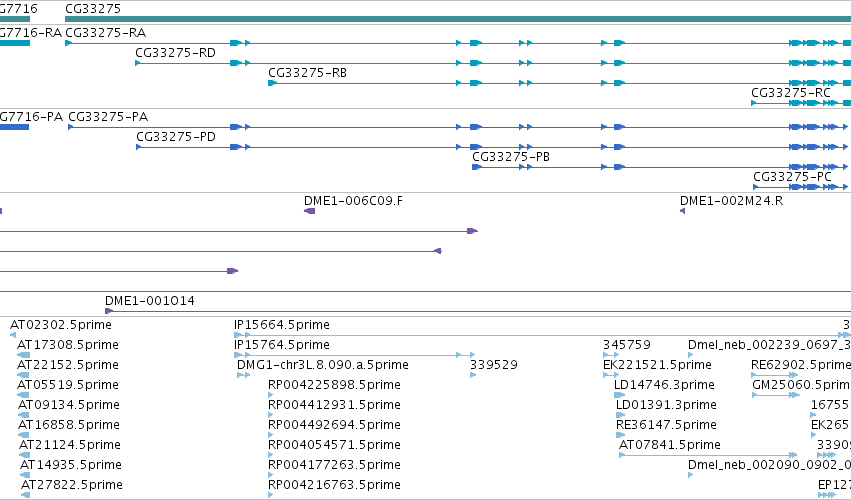Open the LD01391.3prime label
This screenshot has height=500, width=851.
pyautogui.click(x=666, y=405)
